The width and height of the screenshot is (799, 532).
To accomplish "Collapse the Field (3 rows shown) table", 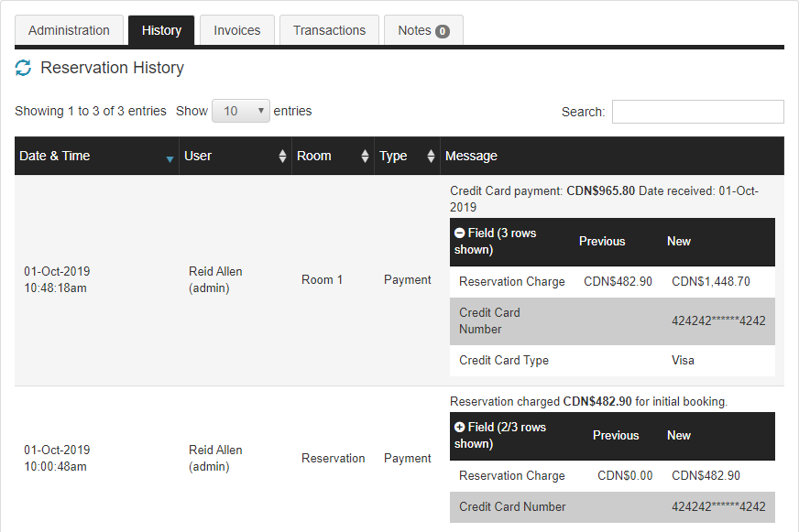I will click(x=459, y=233).
